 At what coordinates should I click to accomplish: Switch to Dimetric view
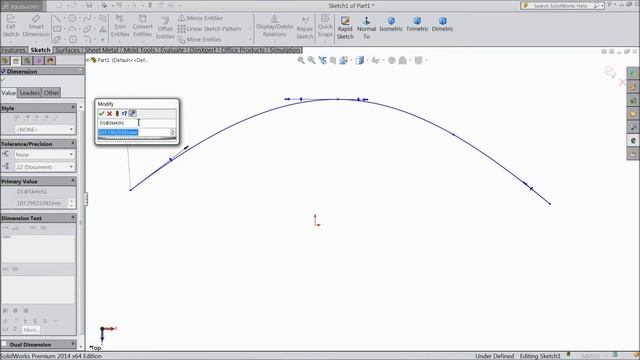coord(442,24)
